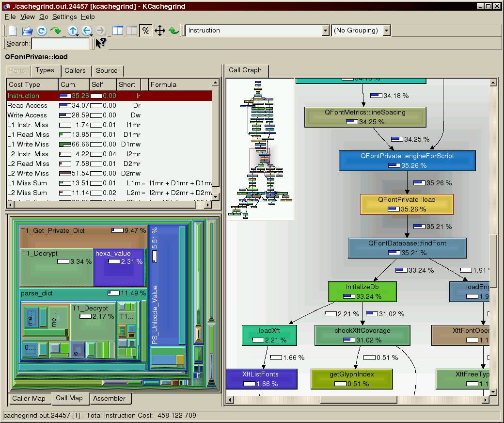Click the What's This help cursor icon

coord(100,44)
